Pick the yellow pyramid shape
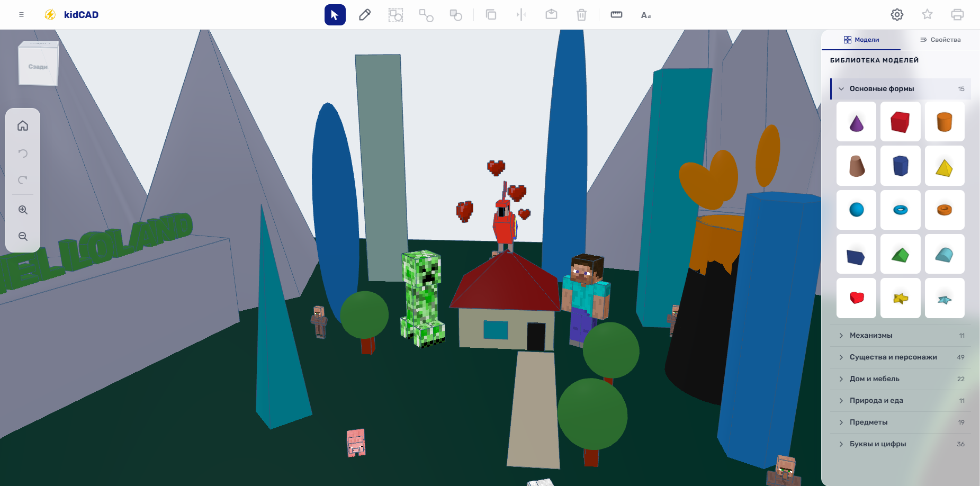This screenshot has height=486, width=980. click(x=945, y=166)
